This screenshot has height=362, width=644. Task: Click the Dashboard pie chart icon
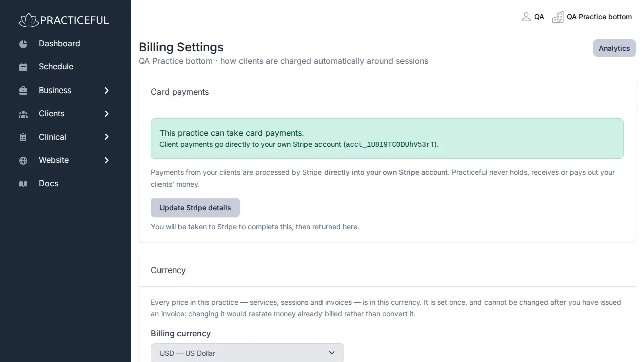point(23,44)
